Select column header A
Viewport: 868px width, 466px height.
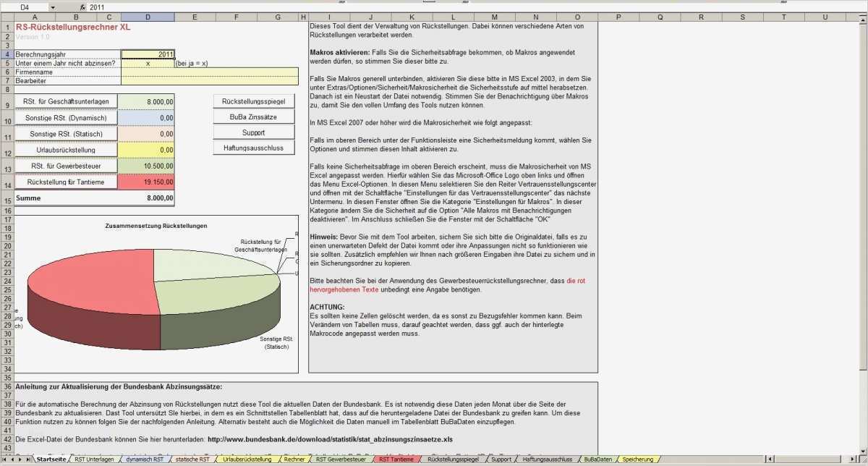(35, 17)
